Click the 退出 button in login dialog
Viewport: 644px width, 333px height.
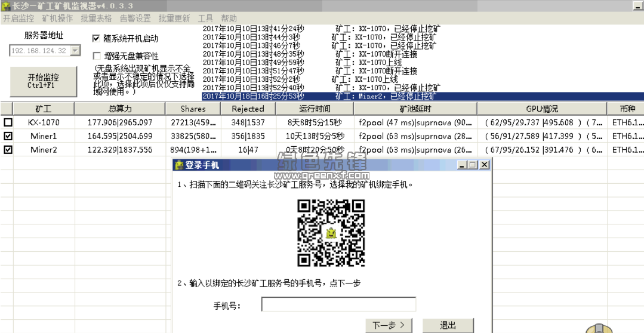coord(448,326)
